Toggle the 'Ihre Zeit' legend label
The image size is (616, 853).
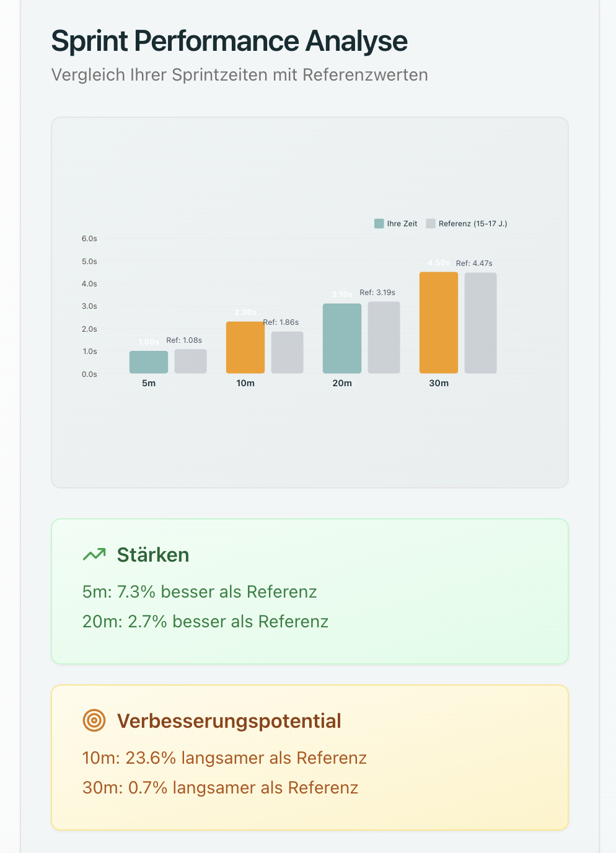point(402,224)
